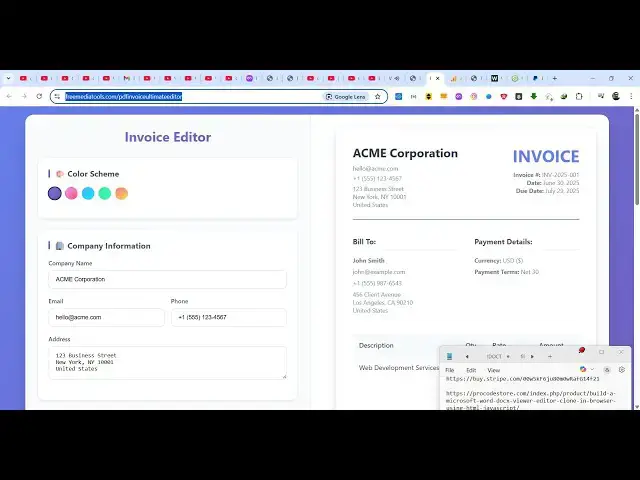Select the blue color scheme swatch
Viewport: 640px width, 480px height.
pyautogui.click(x=88, y=193)
